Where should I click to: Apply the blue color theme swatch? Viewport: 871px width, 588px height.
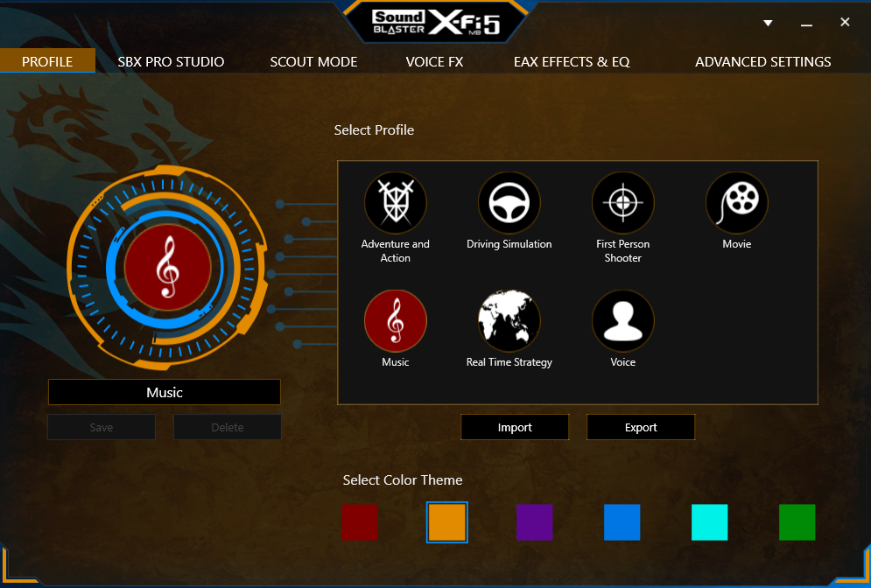tap(622, 521)
